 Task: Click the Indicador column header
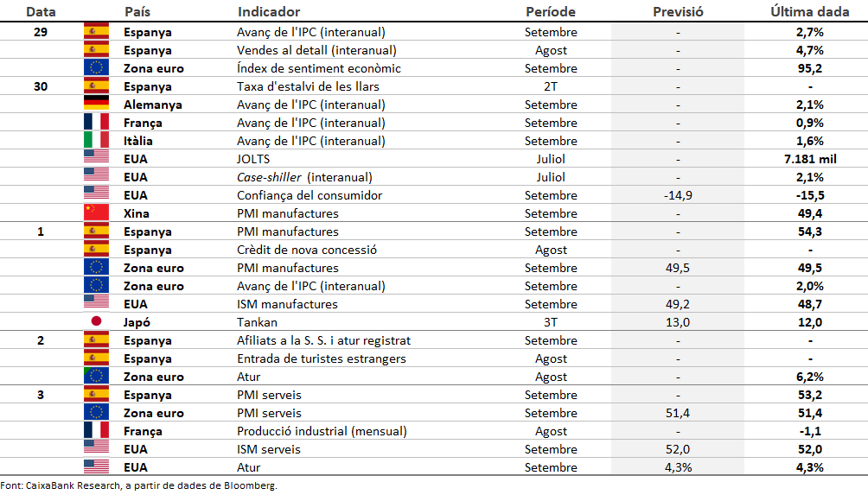pyautogui.click(x=269, y=12)
